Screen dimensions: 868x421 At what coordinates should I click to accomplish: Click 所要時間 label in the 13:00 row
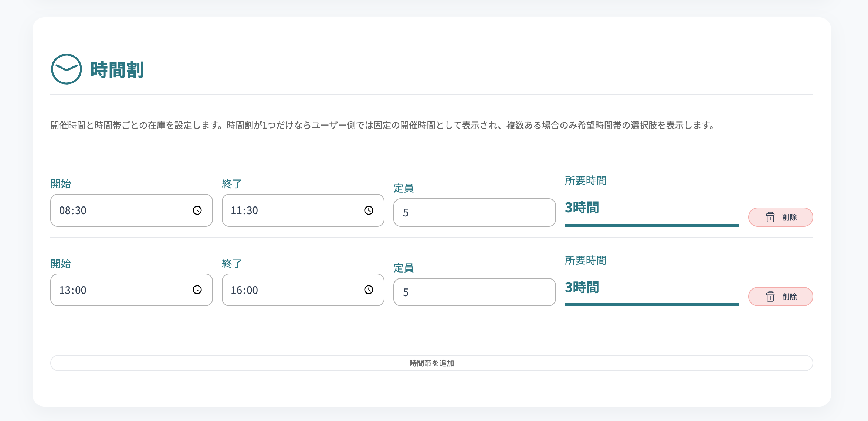coord(586,260)
